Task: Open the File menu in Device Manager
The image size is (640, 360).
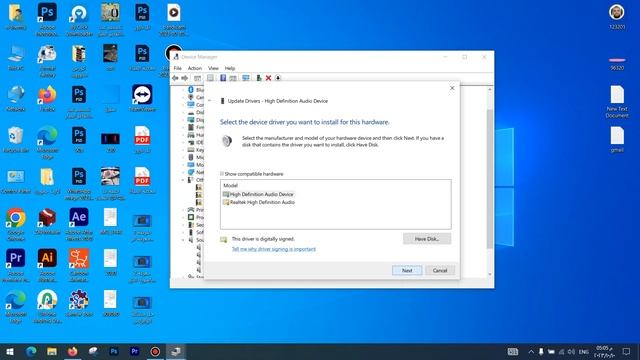Action: click(178, 68)
